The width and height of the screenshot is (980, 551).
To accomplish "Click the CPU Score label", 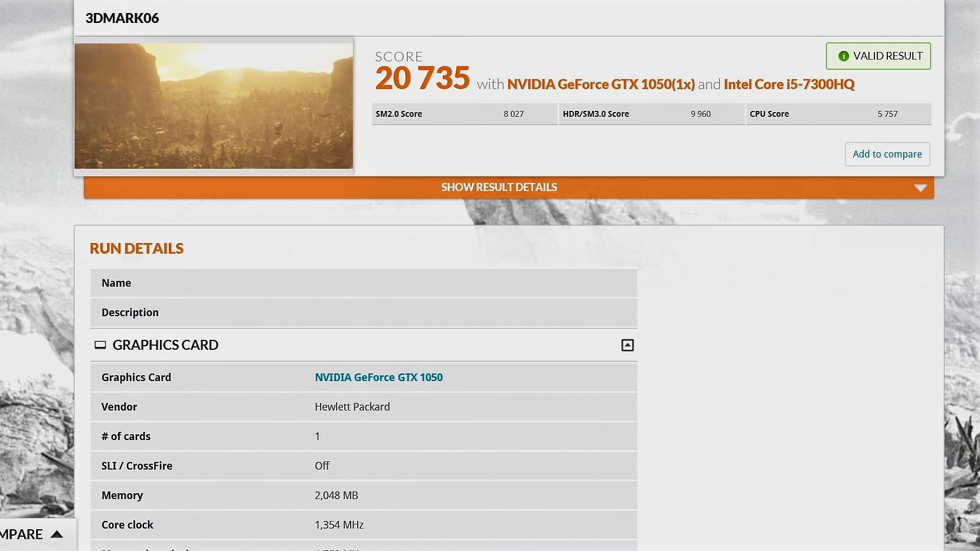I will coord(769,114).
